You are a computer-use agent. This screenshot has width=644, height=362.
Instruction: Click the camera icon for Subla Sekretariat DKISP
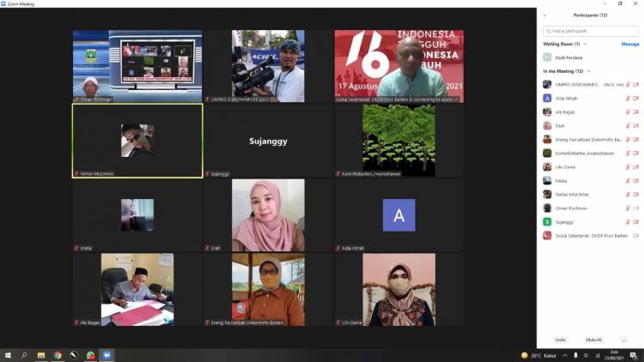coord(635,236)
